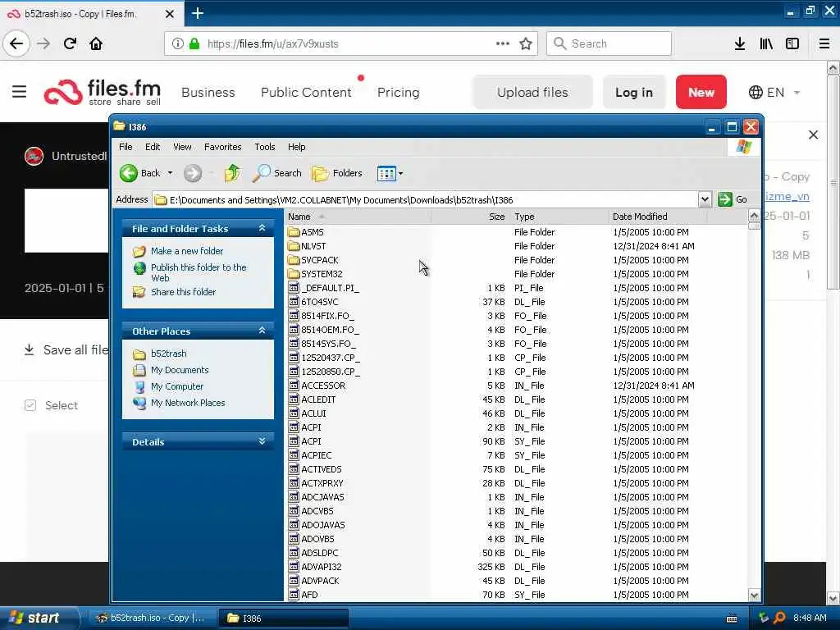Toggle the Folders pane in Explorer
This screenshot has height=630, width=840.
click(337, 173)
